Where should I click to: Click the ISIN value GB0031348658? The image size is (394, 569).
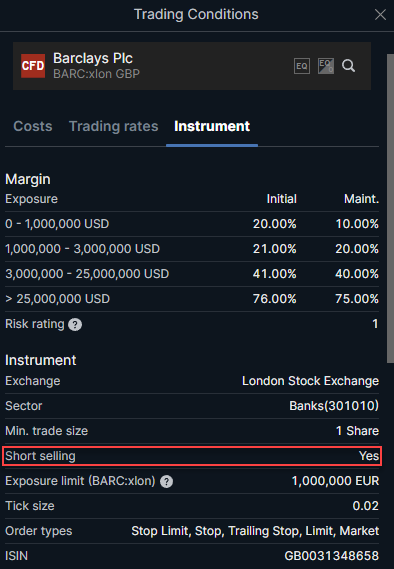click(x=332, y=556)
